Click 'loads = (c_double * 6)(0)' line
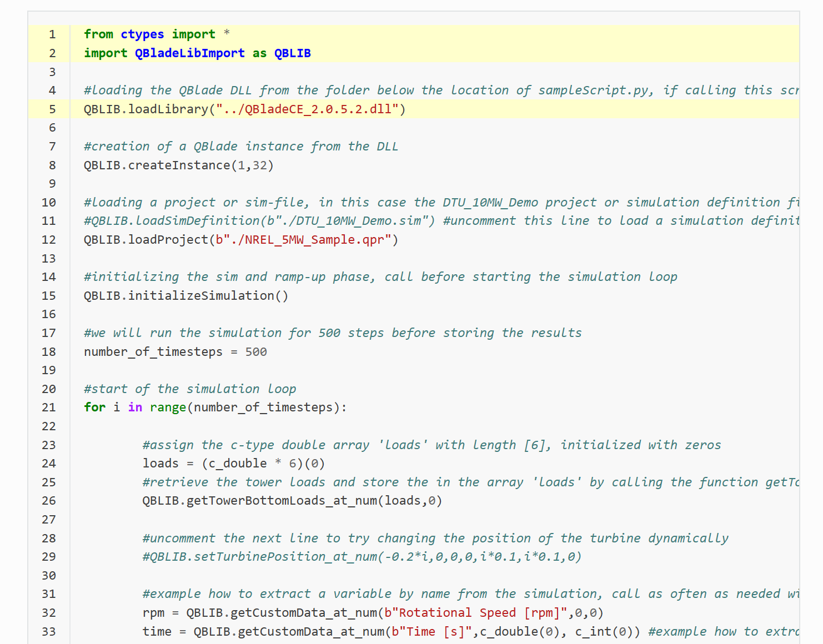823x644 pixels. pos(234,464)
